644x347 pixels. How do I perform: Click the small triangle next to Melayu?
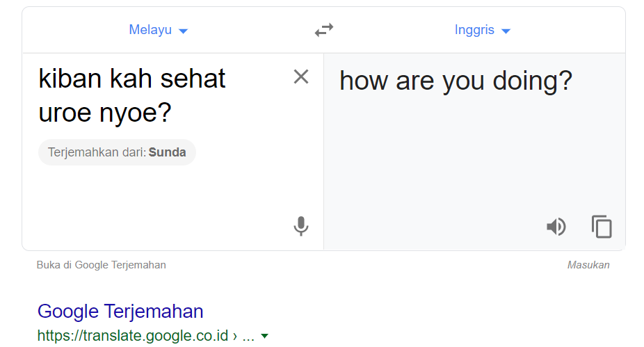click(x=184, y=31)
